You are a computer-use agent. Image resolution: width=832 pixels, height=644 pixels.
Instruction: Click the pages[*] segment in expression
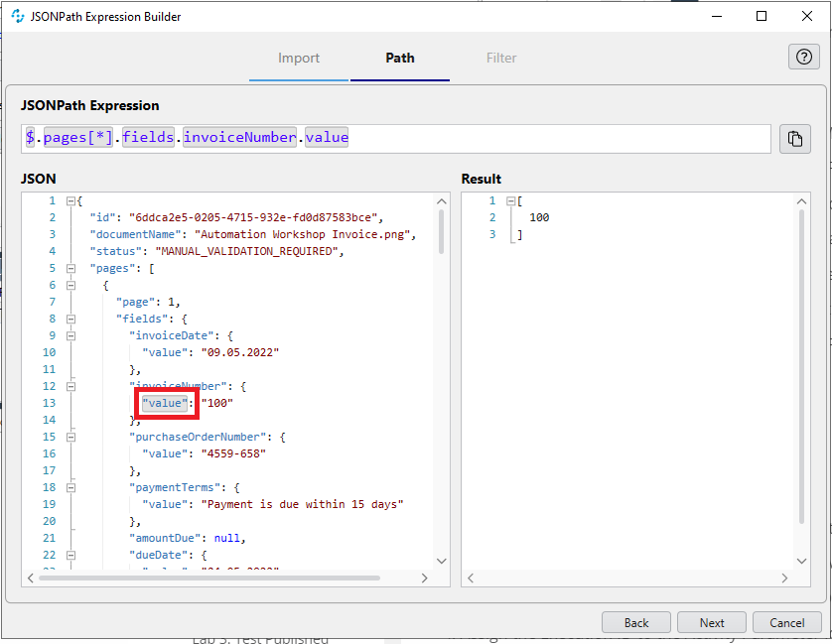tap(78, 137)
